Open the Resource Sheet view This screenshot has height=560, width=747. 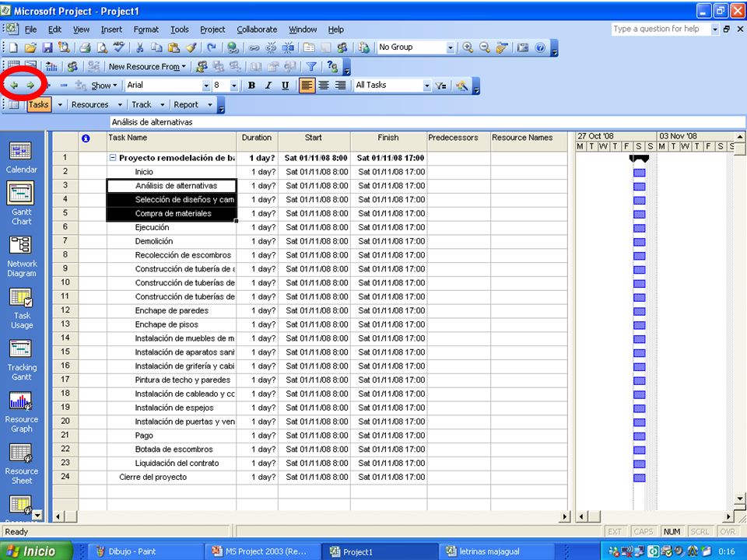(21, 465)
